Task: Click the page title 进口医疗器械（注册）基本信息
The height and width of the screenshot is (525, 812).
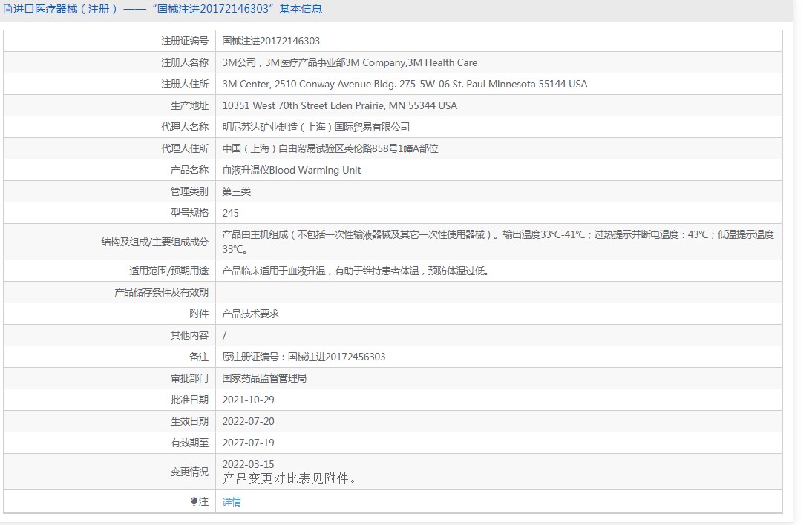Action: (x=163, y=9)
